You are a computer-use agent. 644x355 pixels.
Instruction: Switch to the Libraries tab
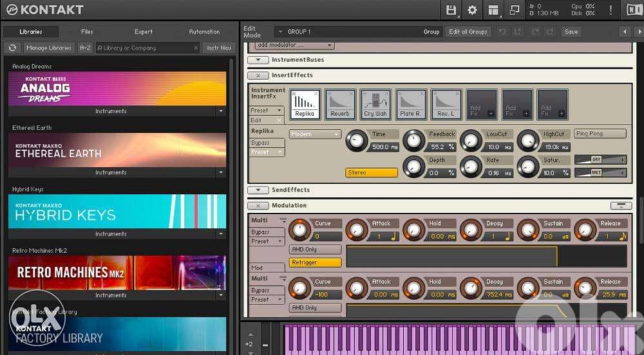31,32
